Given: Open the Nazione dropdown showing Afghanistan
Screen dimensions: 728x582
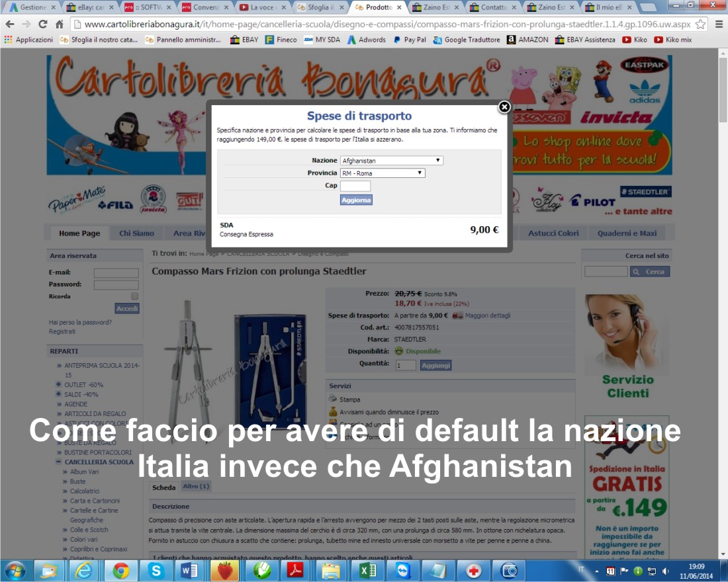Looking at the screenshot, I should coord(391,161).
